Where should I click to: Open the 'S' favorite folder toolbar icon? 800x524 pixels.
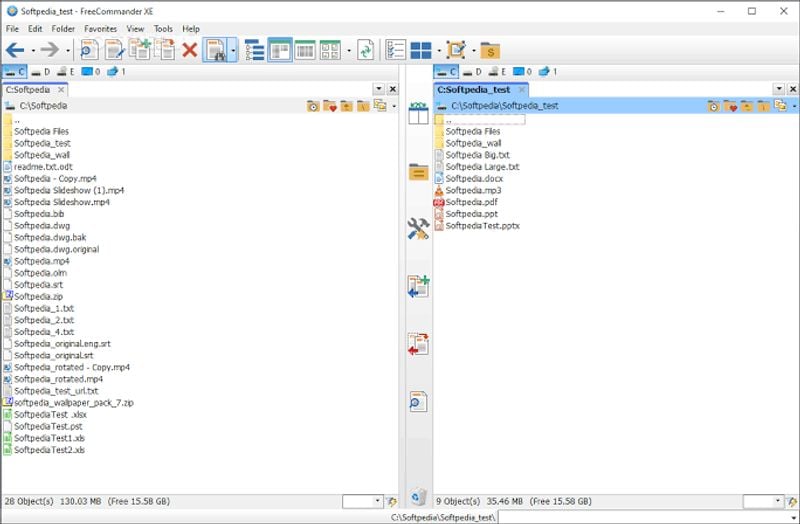tap(490, 51)
